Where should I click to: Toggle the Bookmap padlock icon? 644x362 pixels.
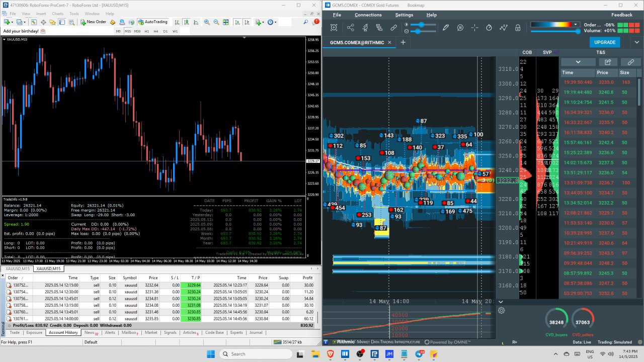click(518, 28)
